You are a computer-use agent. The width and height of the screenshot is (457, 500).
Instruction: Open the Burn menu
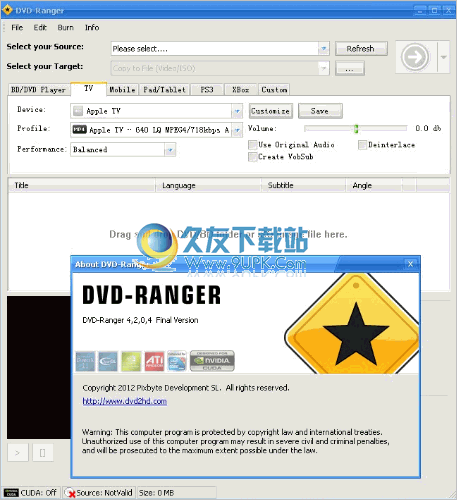pyautogui.click(x=66, y=28)
